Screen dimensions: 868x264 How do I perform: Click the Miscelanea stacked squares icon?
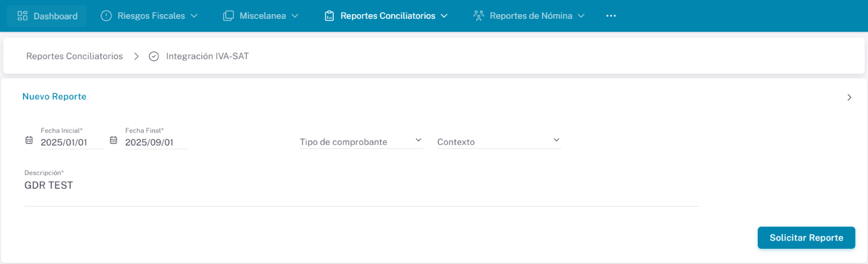[x=229, y=16]
